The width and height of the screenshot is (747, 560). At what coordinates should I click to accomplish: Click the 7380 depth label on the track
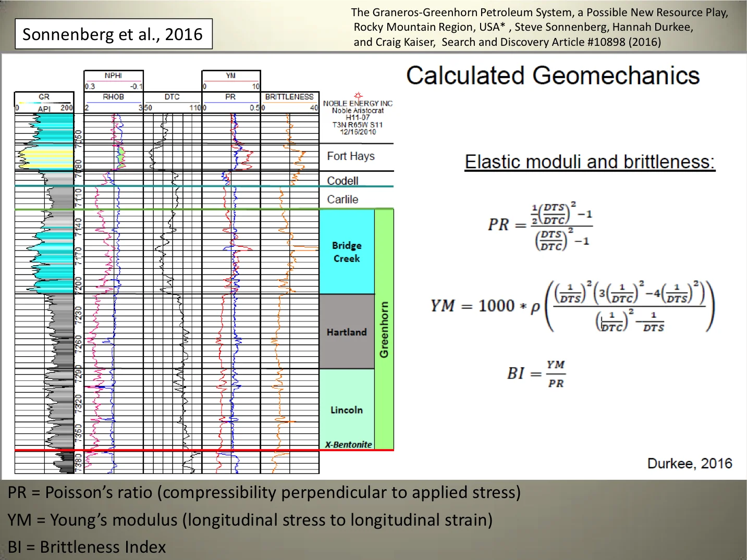(79, 462)
